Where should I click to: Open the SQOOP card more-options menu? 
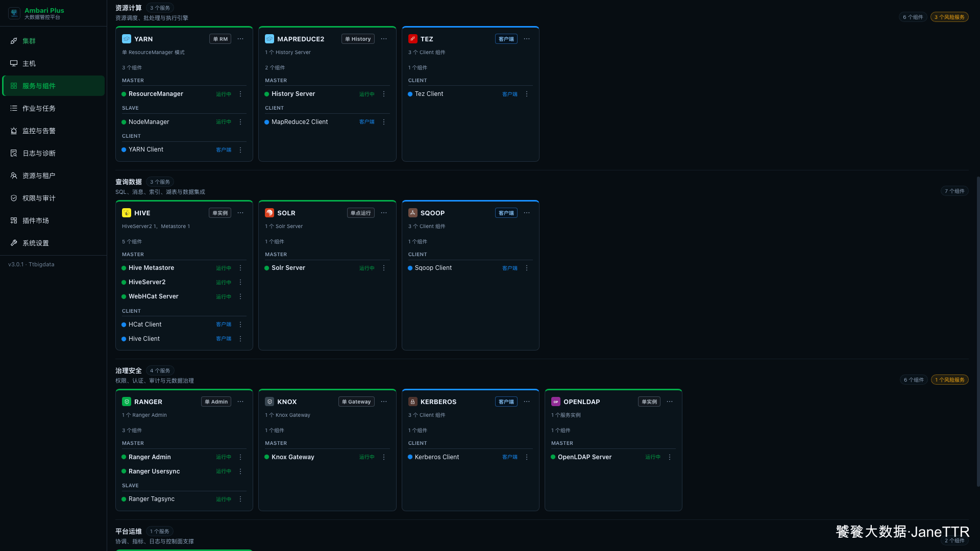click(527, 213)
